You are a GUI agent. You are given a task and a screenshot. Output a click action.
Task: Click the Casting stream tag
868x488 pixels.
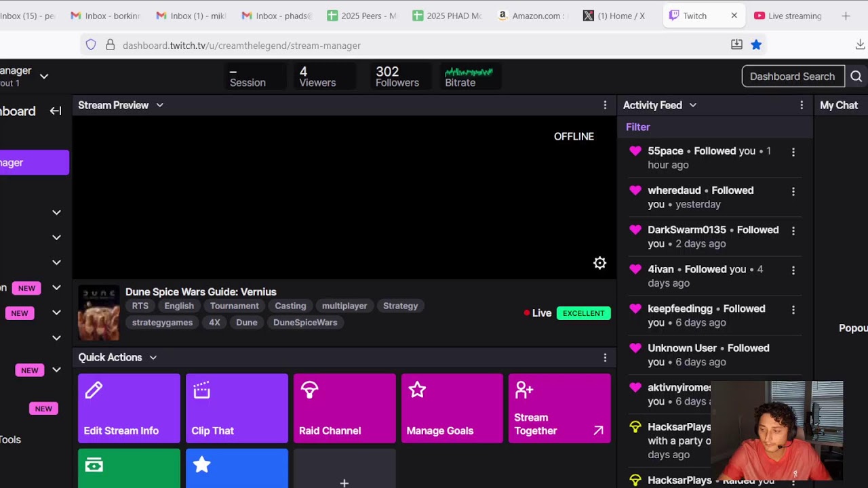(290, 306)
